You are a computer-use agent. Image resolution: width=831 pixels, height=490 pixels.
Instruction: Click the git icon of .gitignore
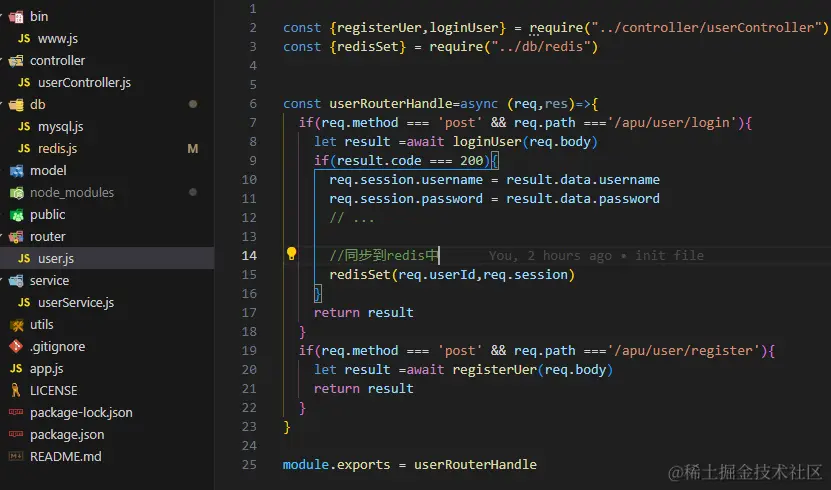[x=16, y=346]
